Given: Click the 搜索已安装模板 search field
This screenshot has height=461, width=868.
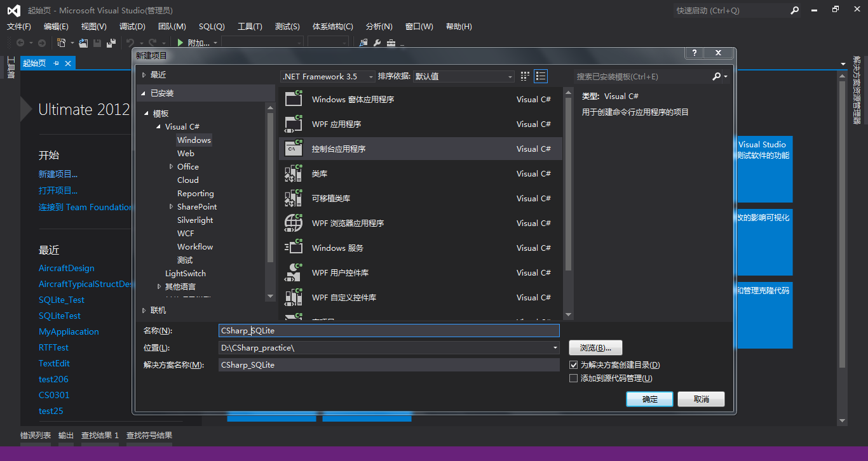Looking at the screenshot, I should (x=642, y=76).
